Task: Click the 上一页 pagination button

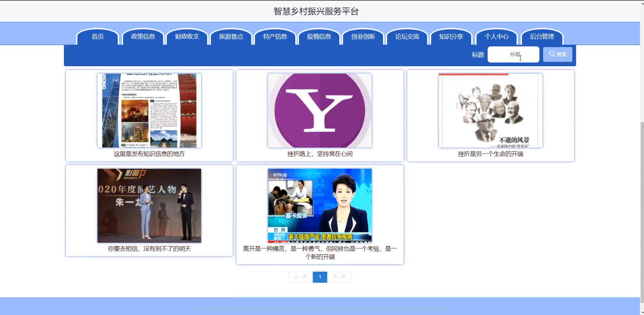Action: tap(301, 277)
